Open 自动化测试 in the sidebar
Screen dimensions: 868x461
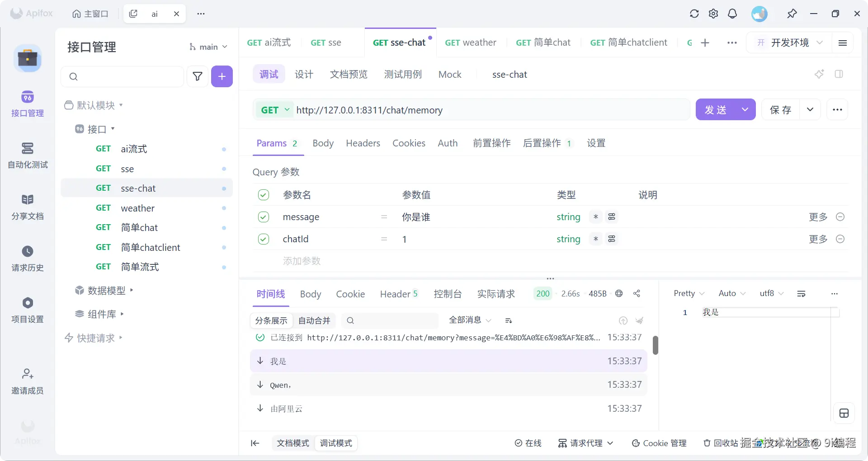[x=27, y=155]
